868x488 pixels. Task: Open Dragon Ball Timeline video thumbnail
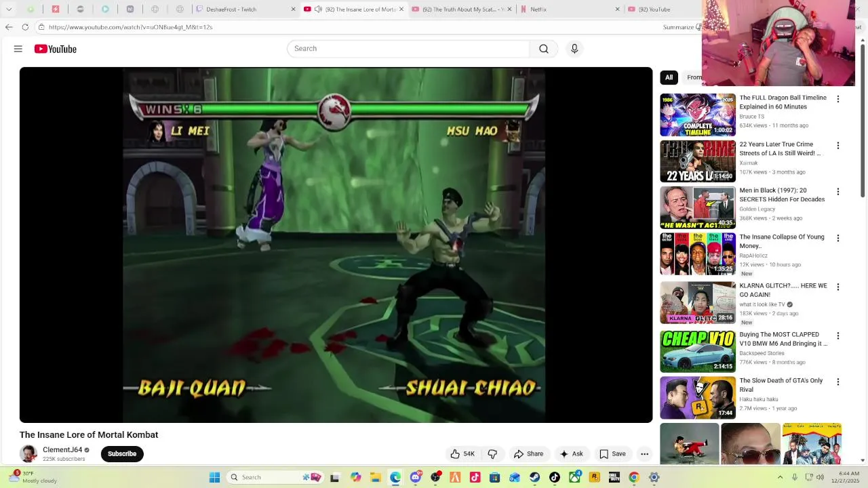pyautogui.click(x=698, y=115)
